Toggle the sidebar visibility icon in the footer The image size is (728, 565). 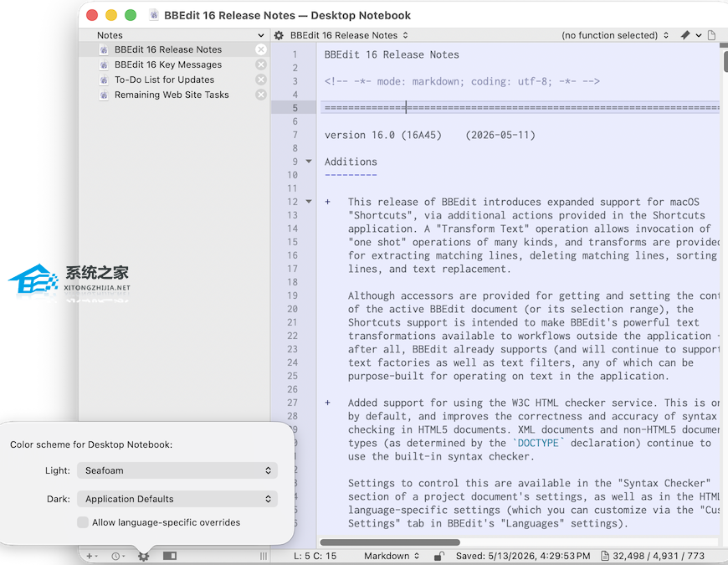170,556
